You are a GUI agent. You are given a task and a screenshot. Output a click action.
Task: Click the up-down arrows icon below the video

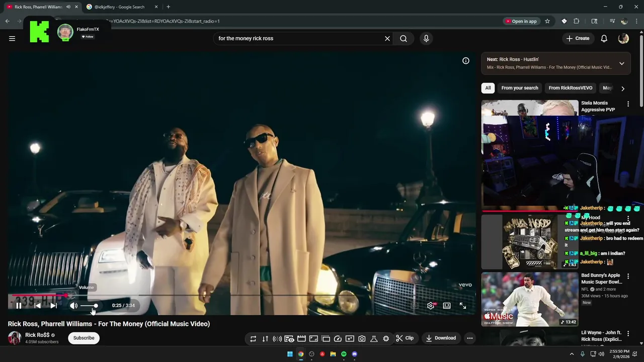[x=265, y=338]
